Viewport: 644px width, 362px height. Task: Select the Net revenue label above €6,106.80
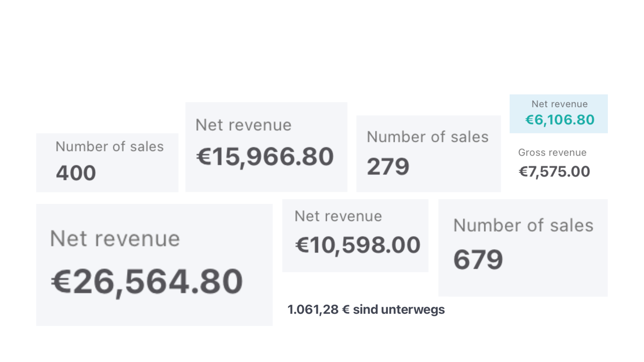560,104
